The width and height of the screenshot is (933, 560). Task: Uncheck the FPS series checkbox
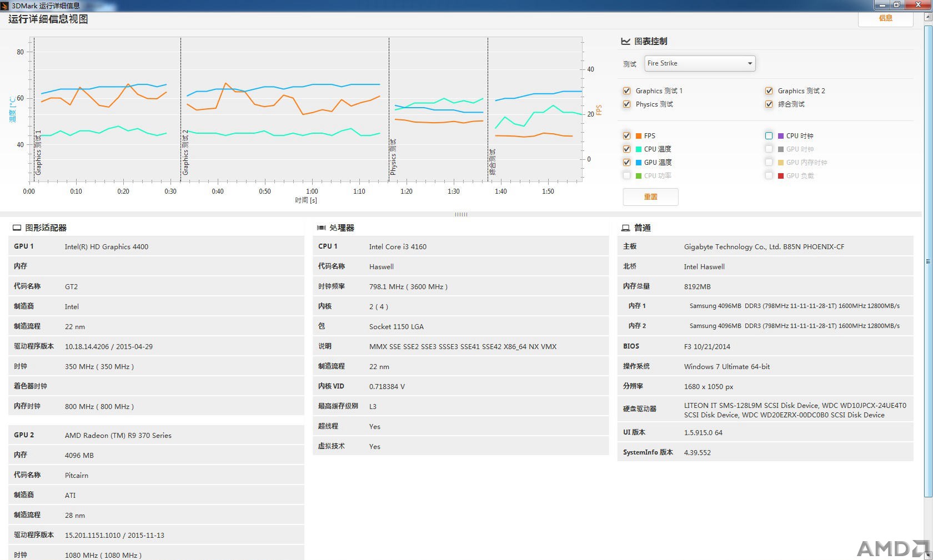pos(626,135)
